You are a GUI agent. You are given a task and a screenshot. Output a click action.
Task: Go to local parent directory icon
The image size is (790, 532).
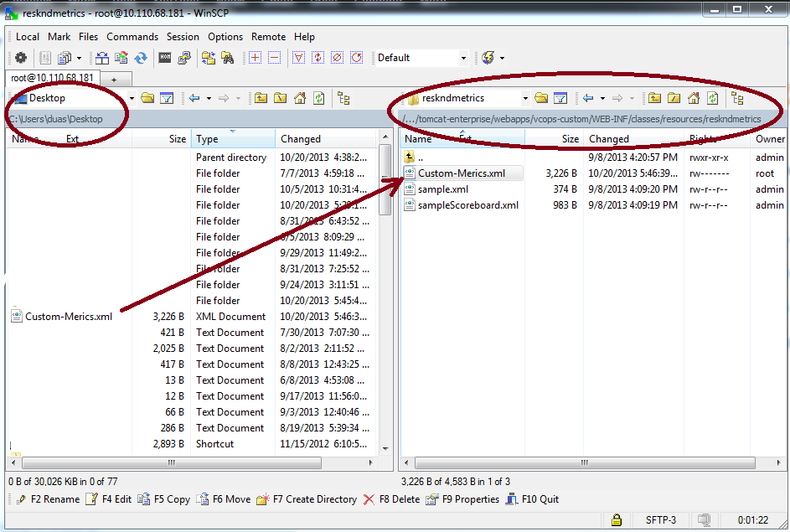click(x=261, y=98)
